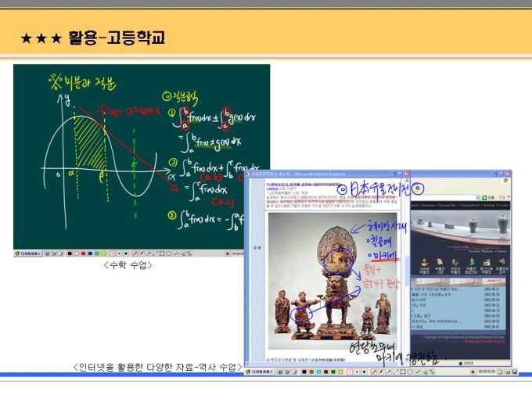The image size is (532, 399).
Task: Select the brush tool on the math toolbar
Action: point(142,253)
